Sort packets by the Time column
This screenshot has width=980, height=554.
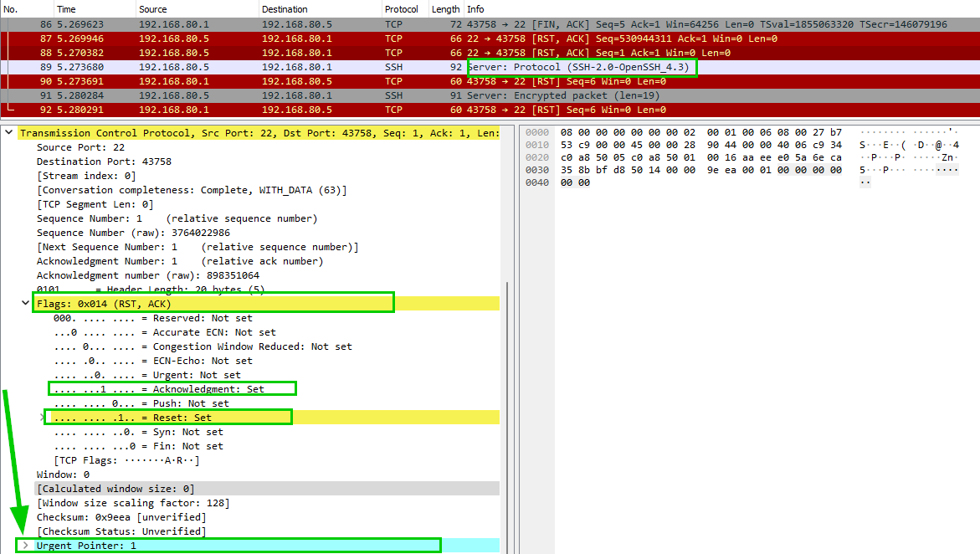pos(66,8)
